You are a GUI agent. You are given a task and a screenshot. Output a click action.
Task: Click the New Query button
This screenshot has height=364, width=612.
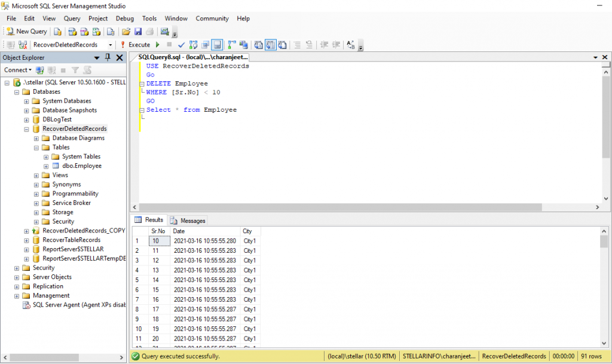point(26,31)
